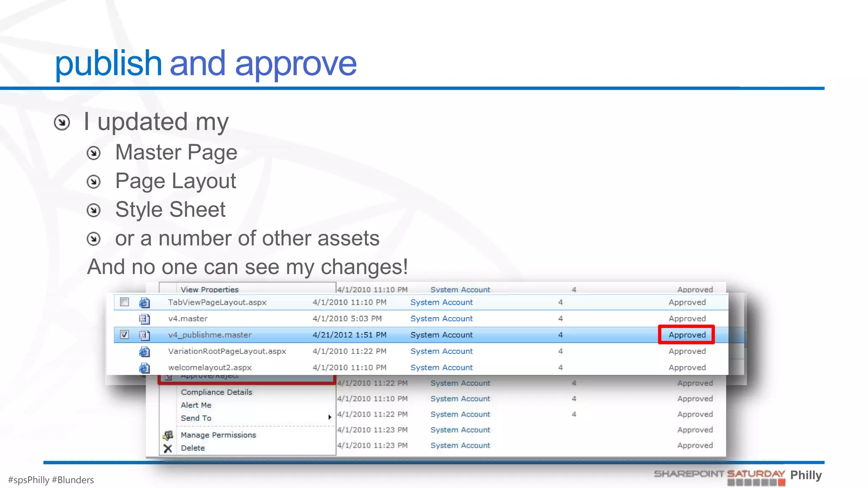This screenshot has height=488, width=868.
Task: Click the SharePoint Saturday Philly logo
Action: coord(737,476)
